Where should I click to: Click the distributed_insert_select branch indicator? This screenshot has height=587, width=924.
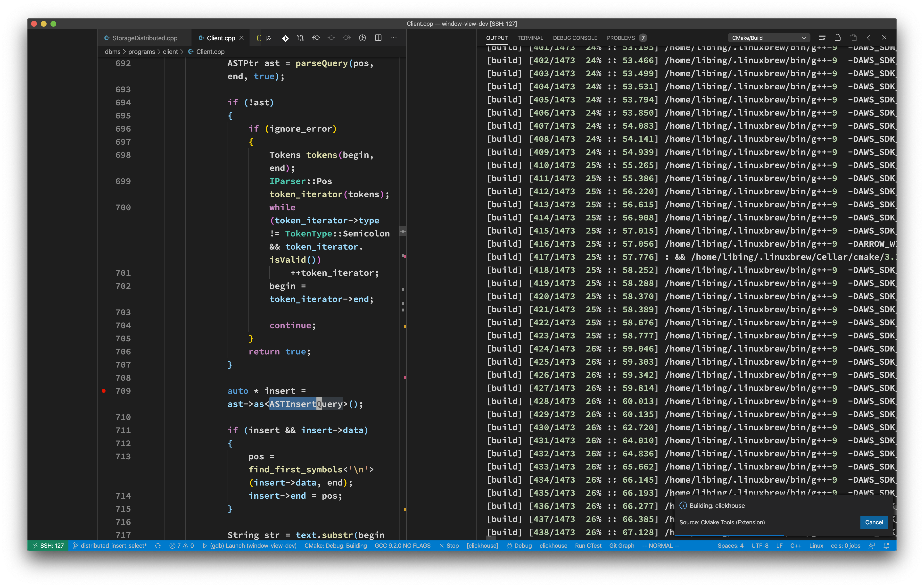(110, 545)
